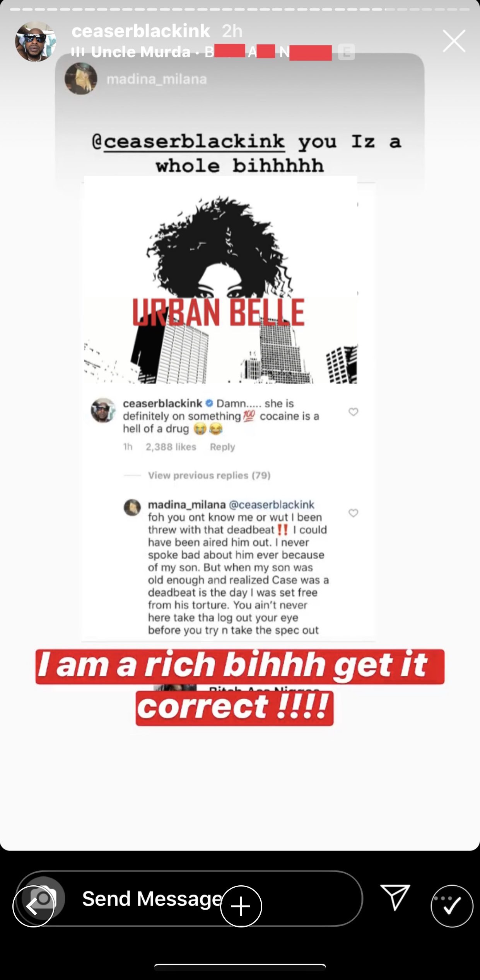Viewport: 480px width, 980px height.
Task: Open ceaserblackink profile picture at top
Action: tap(35, 41)
